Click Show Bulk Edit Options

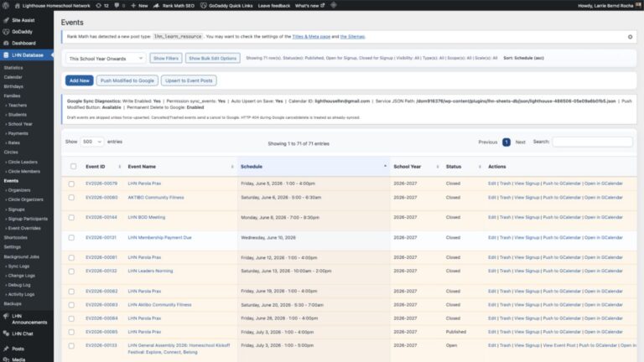(x=212, y=59)
